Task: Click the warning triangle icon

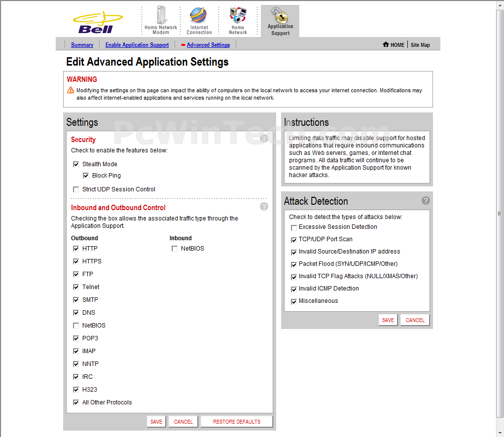Action: (71, 90)
